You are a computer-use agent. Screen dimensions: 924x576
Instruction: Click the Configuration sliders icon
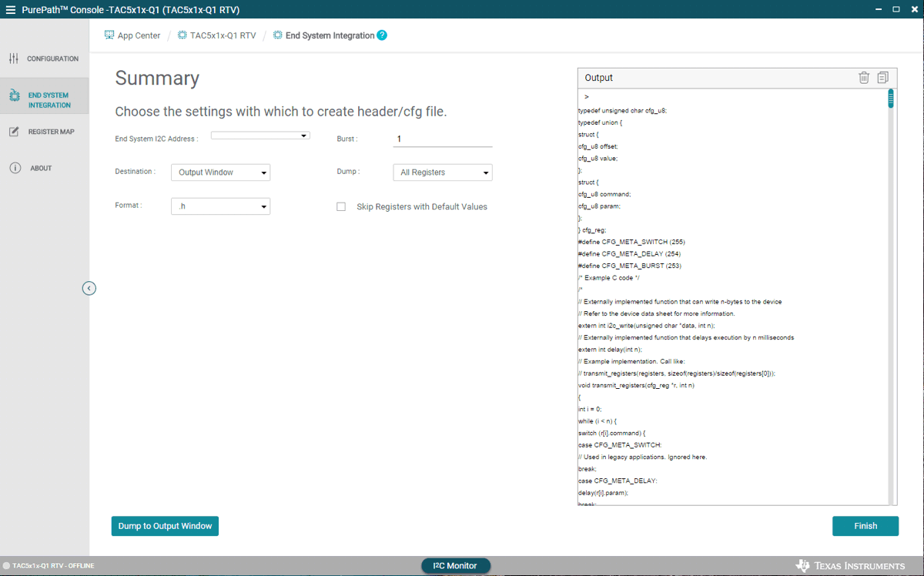[x=14, y=59]
